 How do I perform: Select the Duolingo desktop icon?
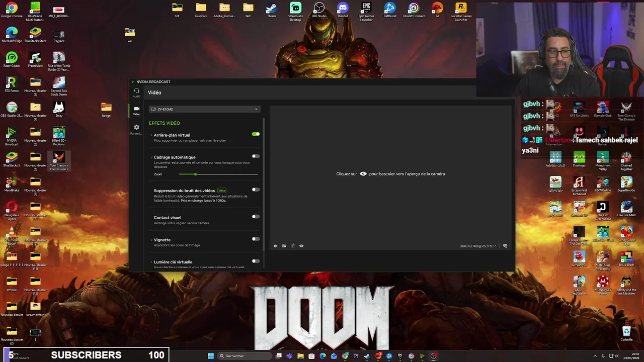pyautogui.click(x=579, y=159)
